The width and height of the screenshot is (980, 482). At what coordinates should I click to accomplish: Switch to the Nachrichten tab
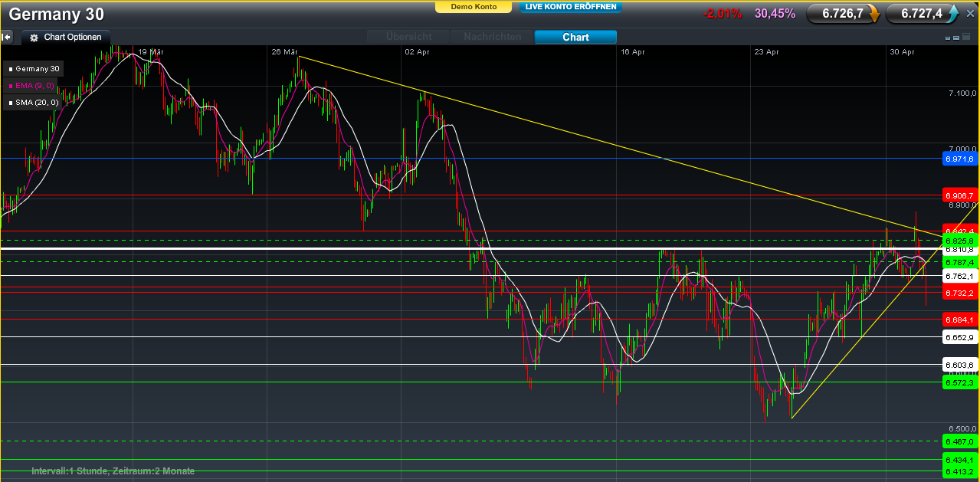pos(492,37)
